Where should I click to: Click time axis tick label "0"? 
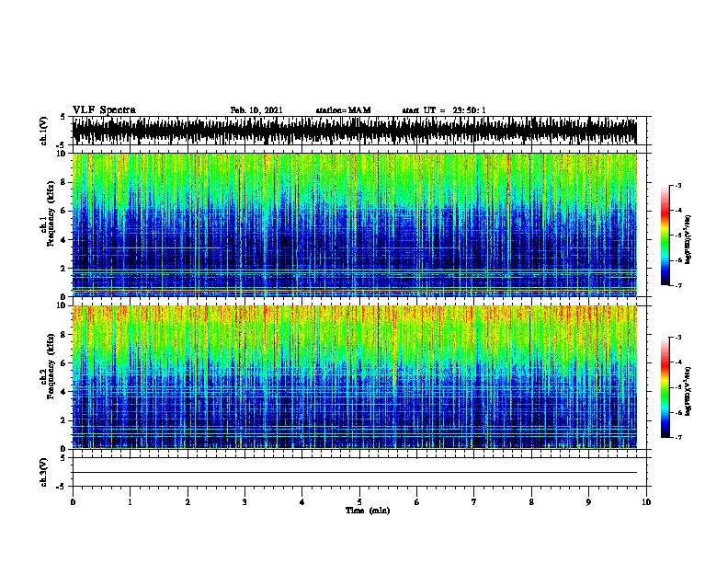[73, 502]
